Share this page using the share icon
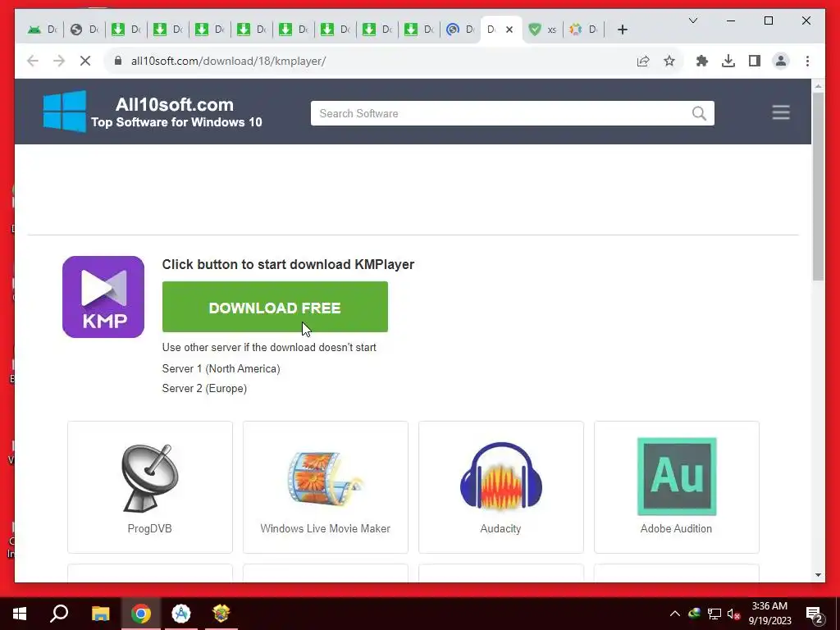Screen dimensions: 840x630 (643, 61)
